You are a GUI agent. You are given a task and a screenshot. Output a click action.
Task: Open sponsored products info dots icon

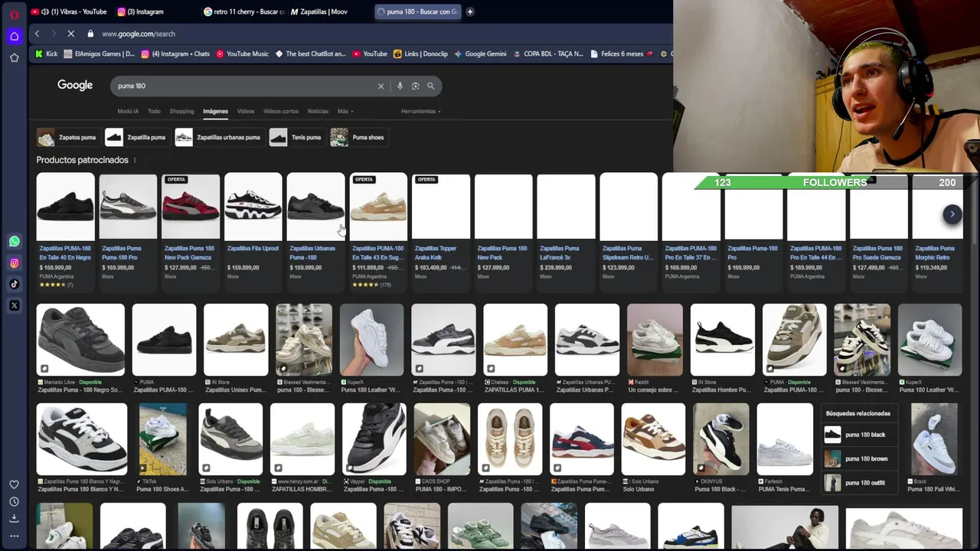[135, 160]
